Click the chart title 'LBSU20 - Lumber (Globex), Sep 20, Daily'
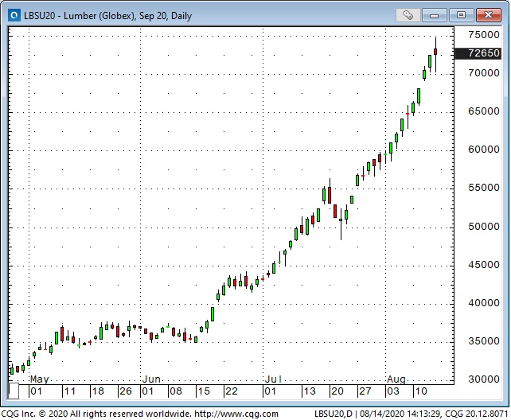This screenshot has height=420, width=511. [107, 16]
